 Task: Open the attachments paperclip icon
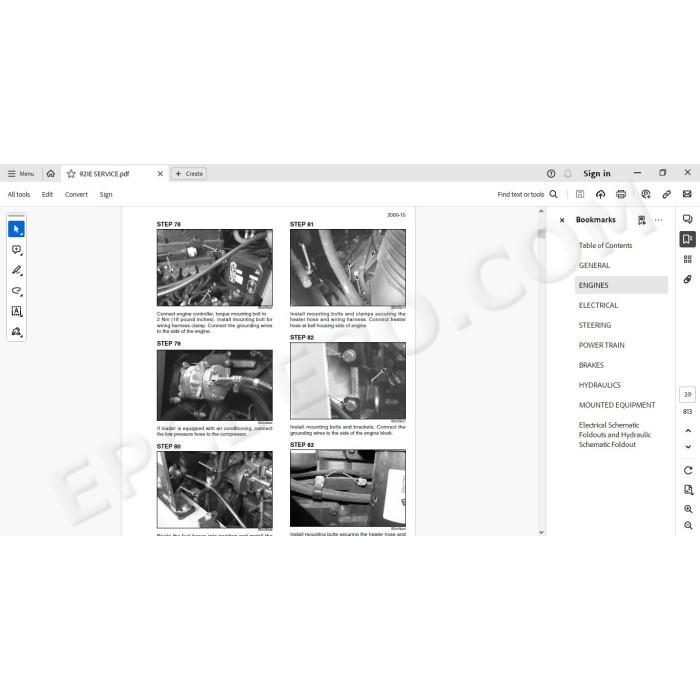[688, 279]
